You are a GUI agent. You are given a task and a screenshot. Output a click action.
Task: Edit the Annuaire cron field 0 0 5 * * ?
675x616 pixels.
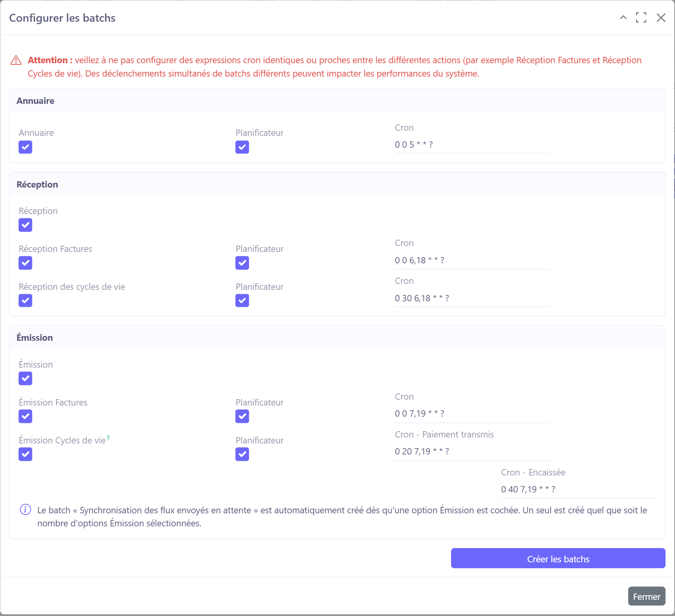pos(472,145)
